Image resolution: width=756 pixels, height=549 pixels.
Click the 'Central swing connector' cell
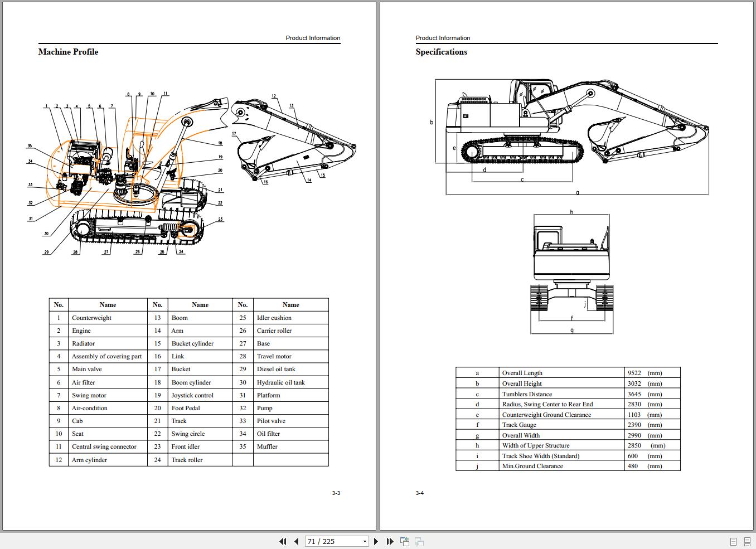click(108, 446)
